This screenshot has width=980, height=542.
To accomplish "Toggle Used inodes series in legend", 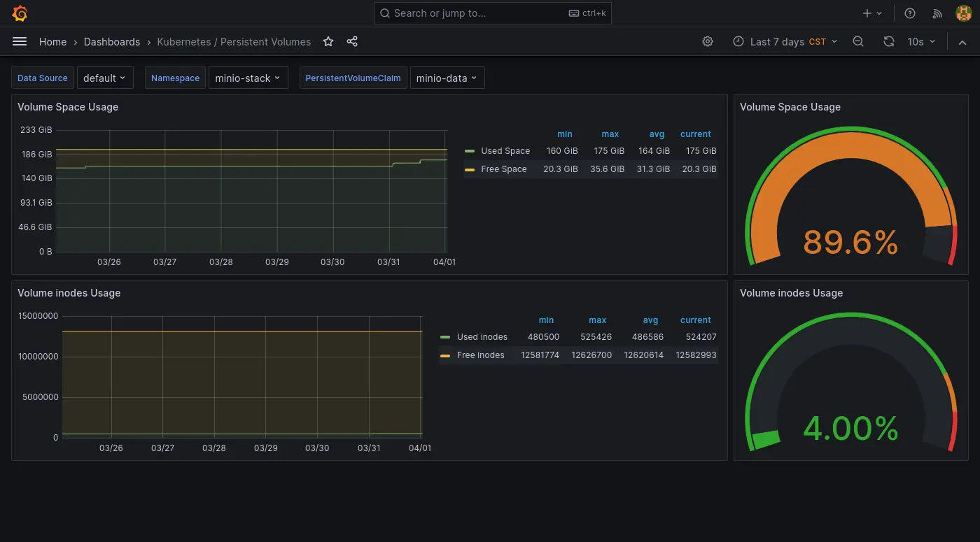I will (482, 337).
